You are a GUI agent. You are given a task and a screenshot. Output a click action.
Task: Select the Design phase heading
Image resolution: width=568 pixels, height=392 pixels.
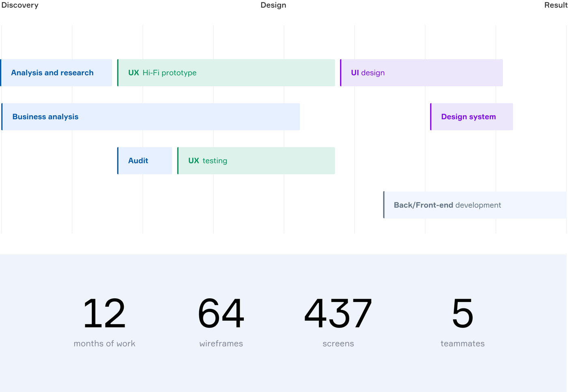273,5
